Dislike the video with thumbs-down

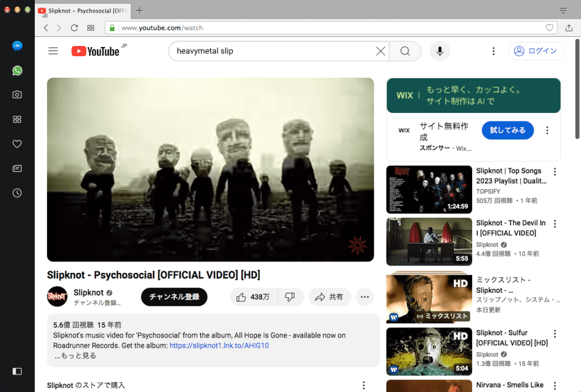[x=290, y=297]
